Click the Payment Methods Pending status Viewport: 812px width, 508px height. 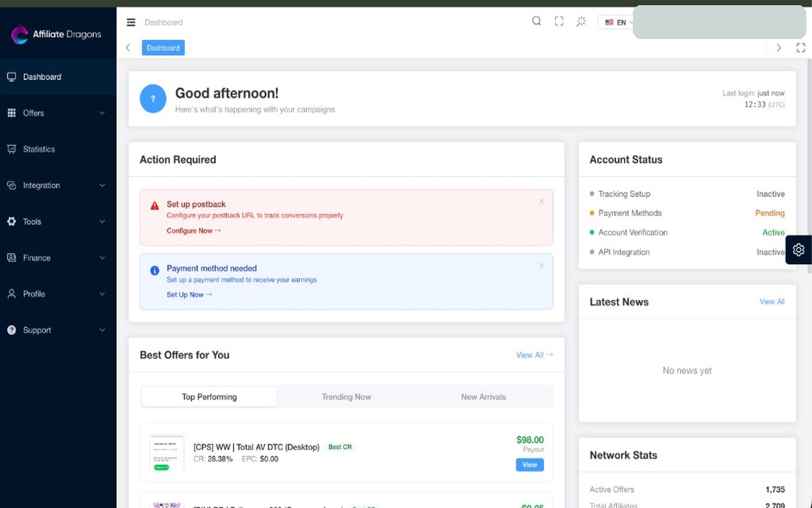[x=770, y=213]
